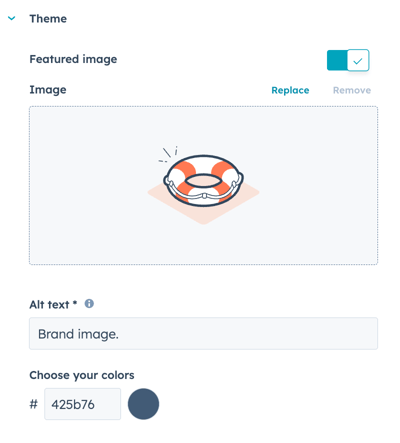Click the hash symbol before the hex field

point(34,404)
